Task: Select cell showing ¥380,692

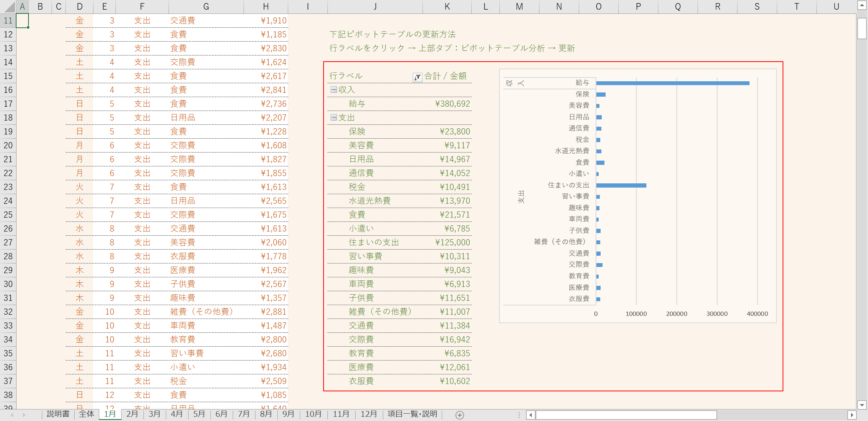Action: 447,104
